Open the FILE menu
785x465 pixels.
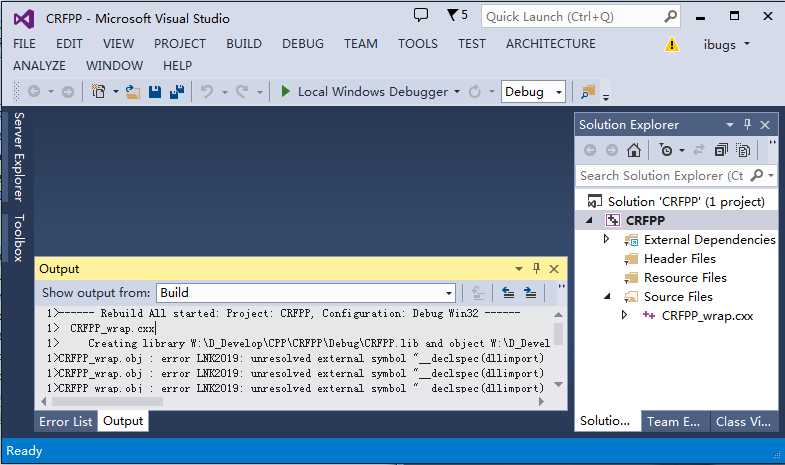point(24,44)
